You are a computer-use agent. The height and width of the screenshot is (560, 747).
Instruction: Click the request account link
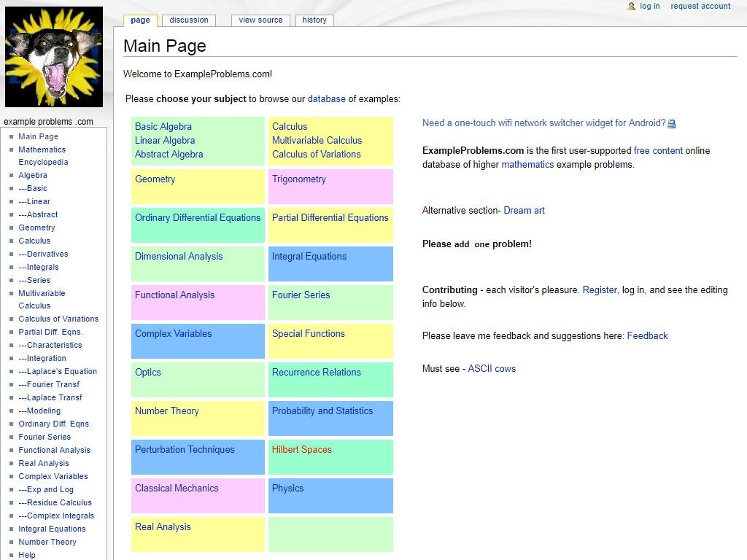(700, 7)
